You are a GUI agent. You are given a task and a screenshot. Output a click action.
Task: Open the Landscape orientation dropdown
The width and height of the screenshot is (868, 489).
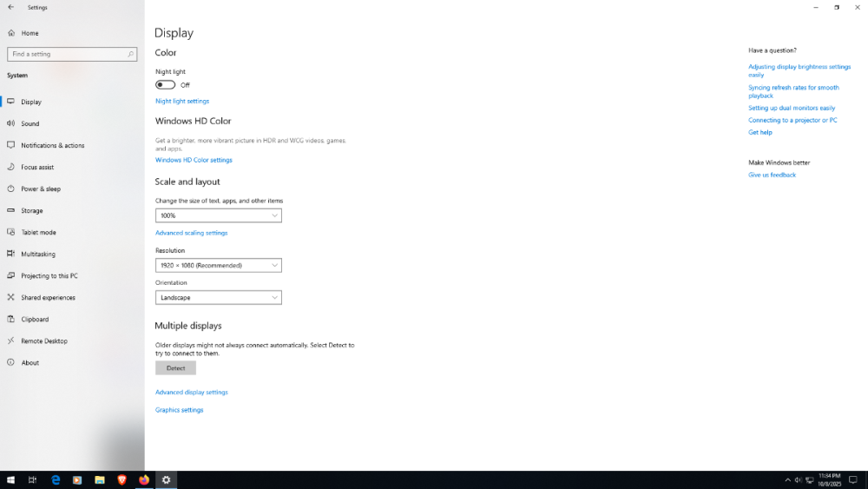pos(218,297)
